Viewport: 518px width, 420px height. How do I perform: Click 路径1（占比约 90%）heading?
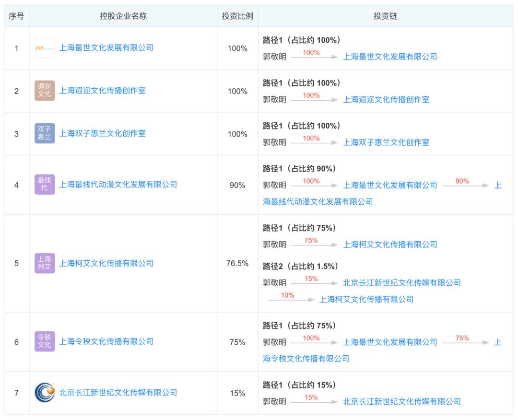pos(299,169)
